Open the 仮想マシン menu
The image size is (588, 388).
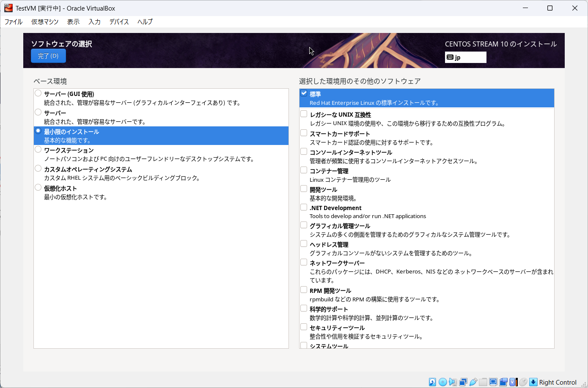(x=45, y=22)
